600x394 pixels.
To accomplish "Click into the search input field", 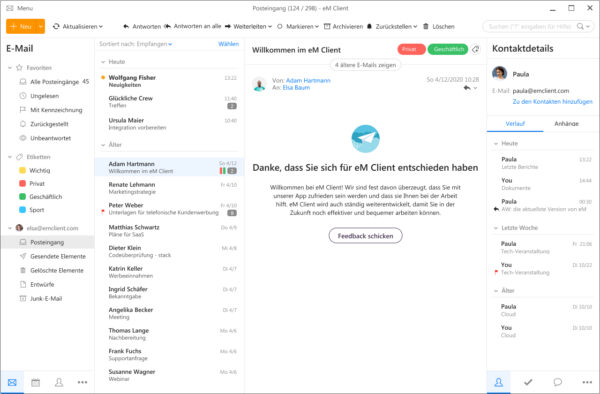I will coord(530,26).
